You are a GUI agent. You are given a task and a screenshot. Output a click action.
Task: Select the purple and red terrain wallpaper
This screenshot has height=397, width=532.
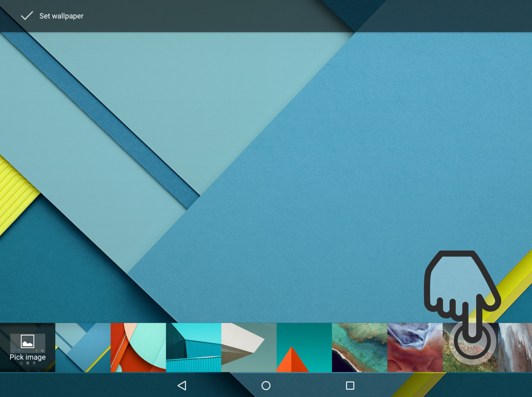coord(415,347)
